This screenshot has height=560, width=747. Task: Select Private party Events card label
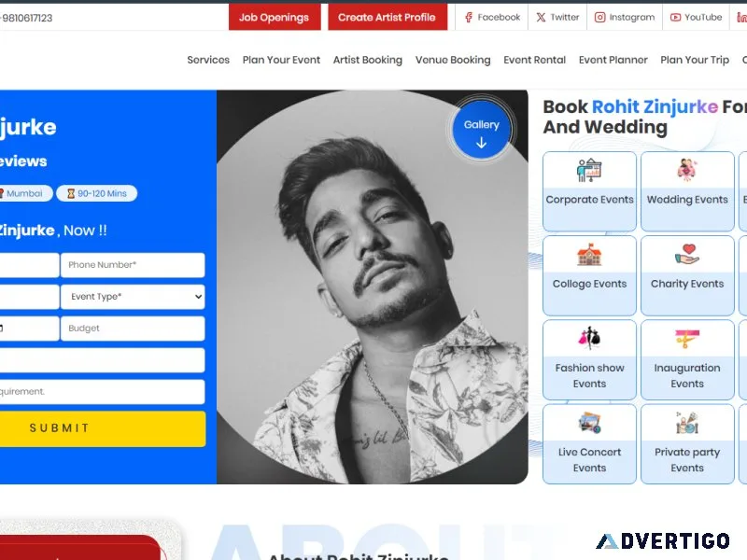687,460
